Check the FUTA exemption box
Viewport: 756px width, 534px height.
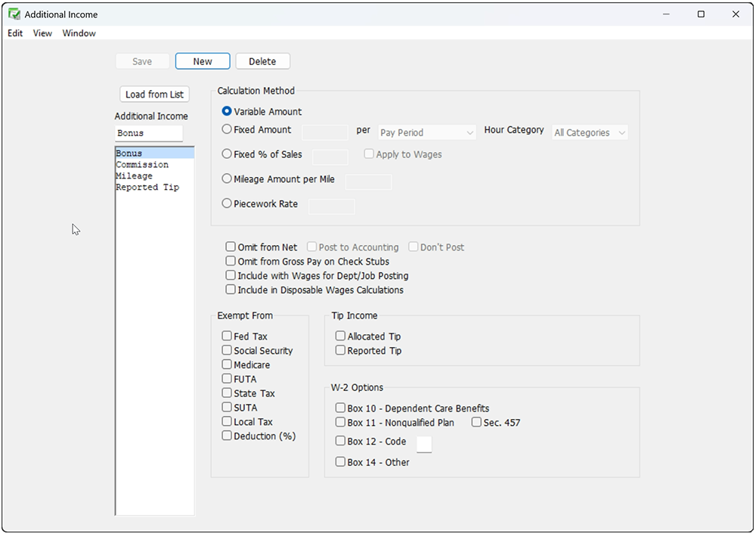click(227, 378)
